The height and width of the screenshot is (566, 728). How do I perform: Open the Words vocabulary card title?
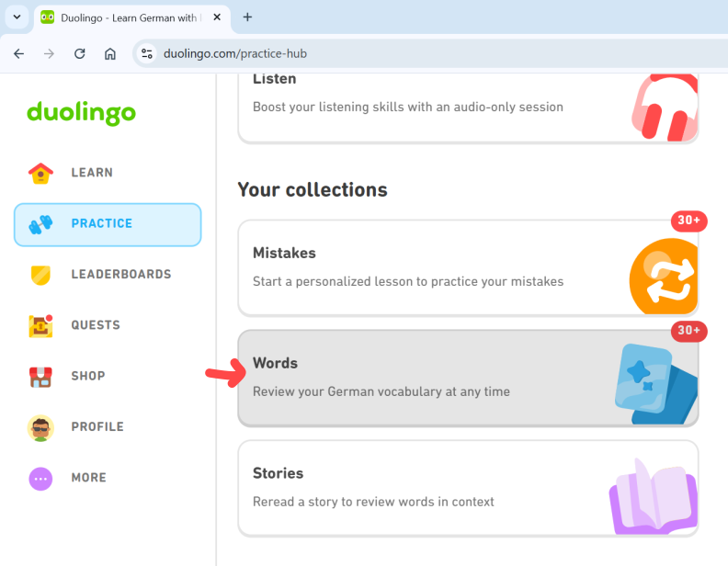coord(275,363)
